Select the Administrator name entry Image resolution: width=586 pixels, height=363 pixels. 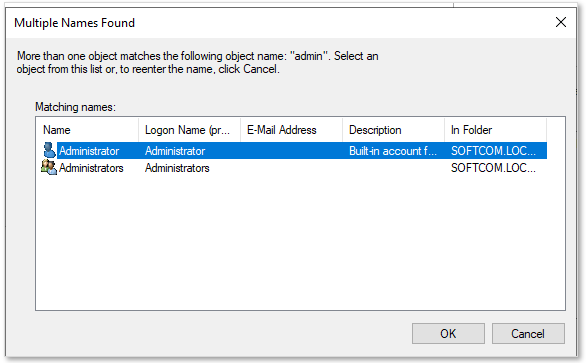pyautogui.click(x=89, y=151)
